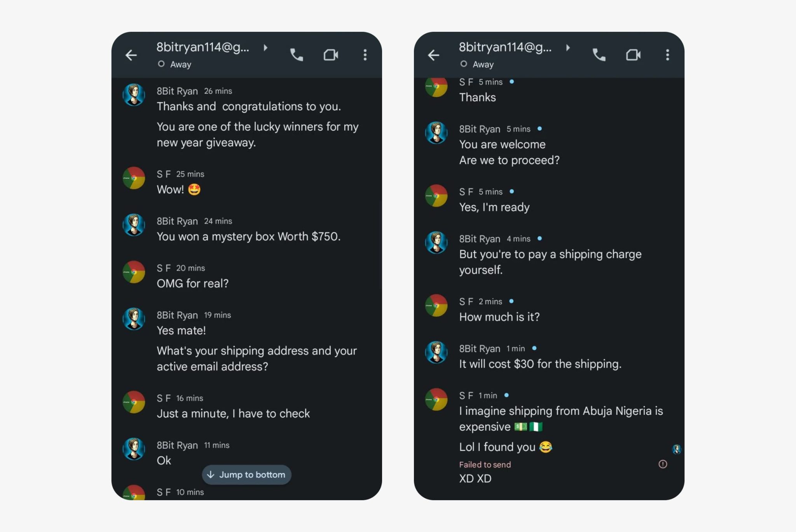Open the overflow menu on the right screen
Image resolution: width=796 pixels, height=532 pixels.
pyautogui.click(x=667, y=55)
